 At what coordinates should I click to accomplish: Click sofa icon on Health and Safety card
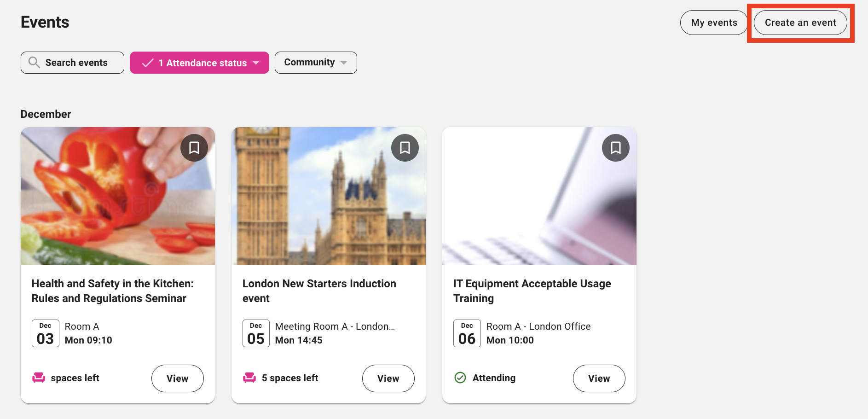(39, 378)
